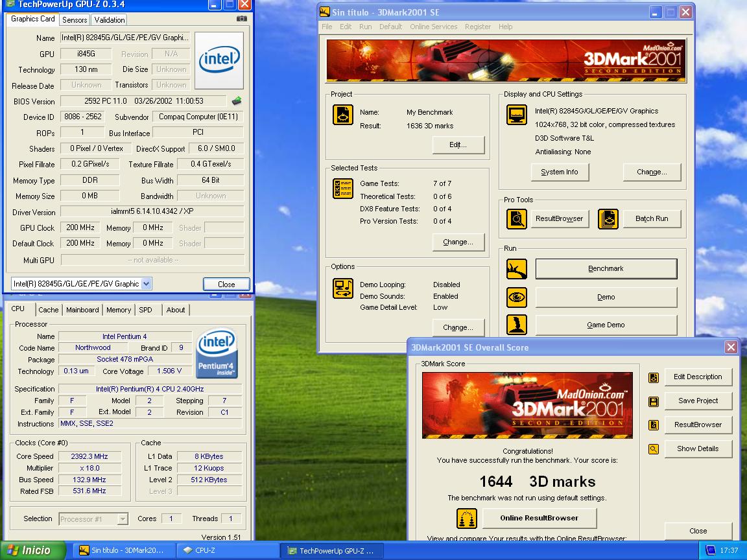Click the Batch Run button
Screen dimensions: 747x560
click(652, 218)
